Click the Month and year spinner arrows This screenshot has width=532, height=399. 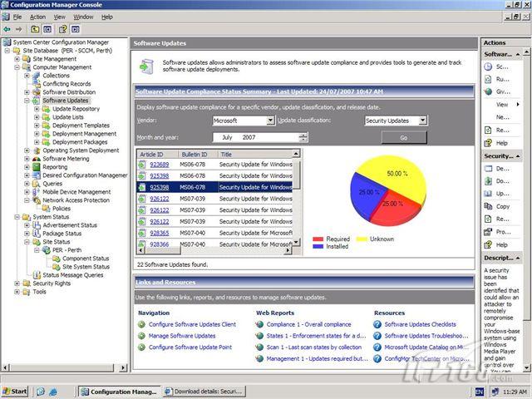pyautogui.click(x=303, y=137)
